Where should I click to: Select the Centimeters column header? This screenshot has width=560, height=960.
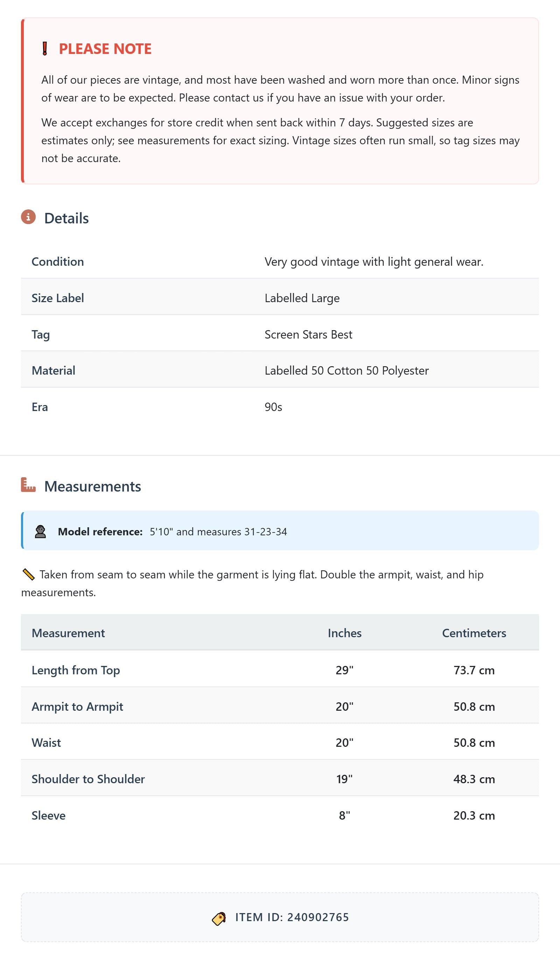click(474, 633)
